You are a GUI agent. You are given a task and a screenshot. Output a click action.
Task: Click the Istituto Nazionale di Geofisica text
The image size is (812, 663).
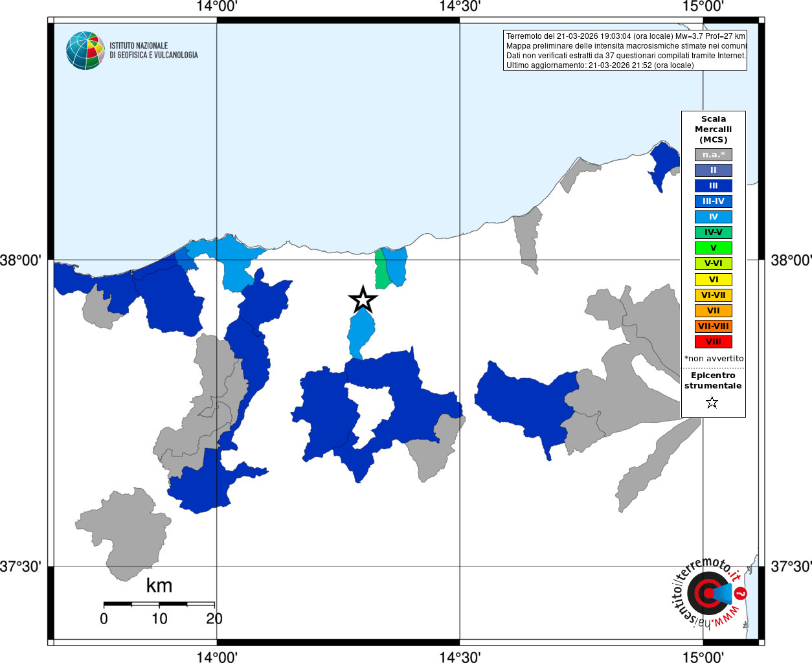(153, 51)
